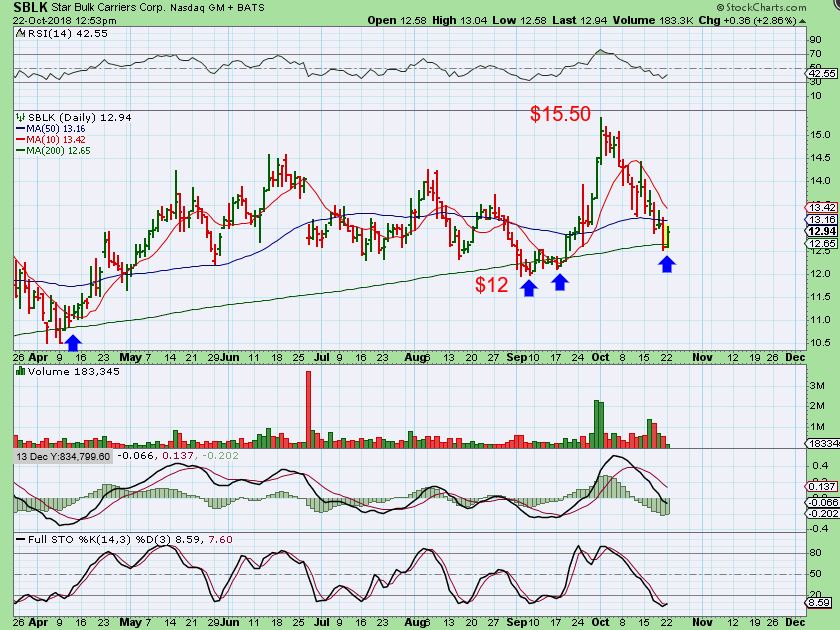This screenshot has height=630, width=840.
Task: Open the StockCharts.com copyright link
Action: click(761, 8)
